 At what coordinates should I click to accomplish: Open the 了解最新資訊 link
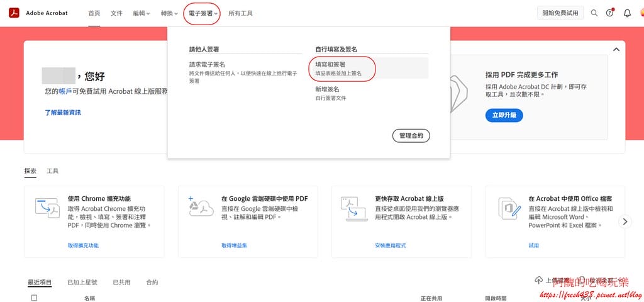(63, 112)
